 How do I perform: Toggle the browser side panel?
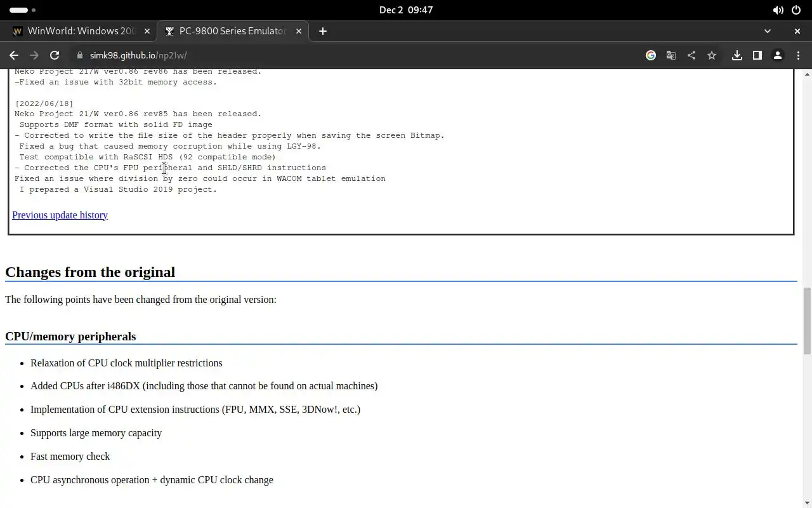(x=757, y=55)
